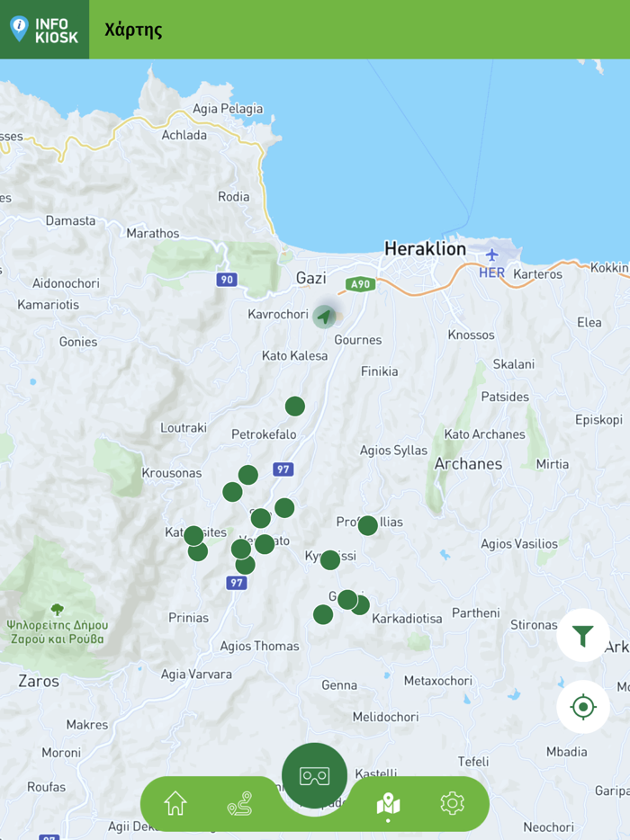Open the routes tab icon
Screen dimensions: 630x840
coord(239,803)
